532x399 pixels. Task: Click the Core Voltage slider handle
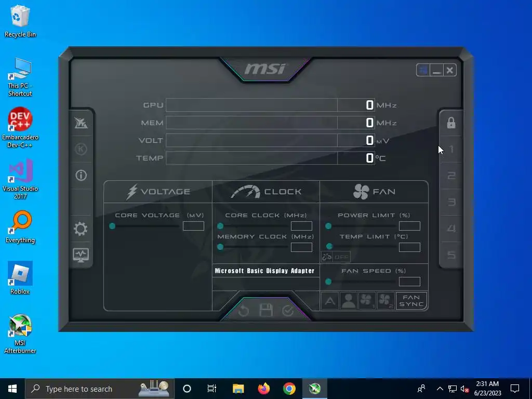pyautogui.click(x=112, y=226)
